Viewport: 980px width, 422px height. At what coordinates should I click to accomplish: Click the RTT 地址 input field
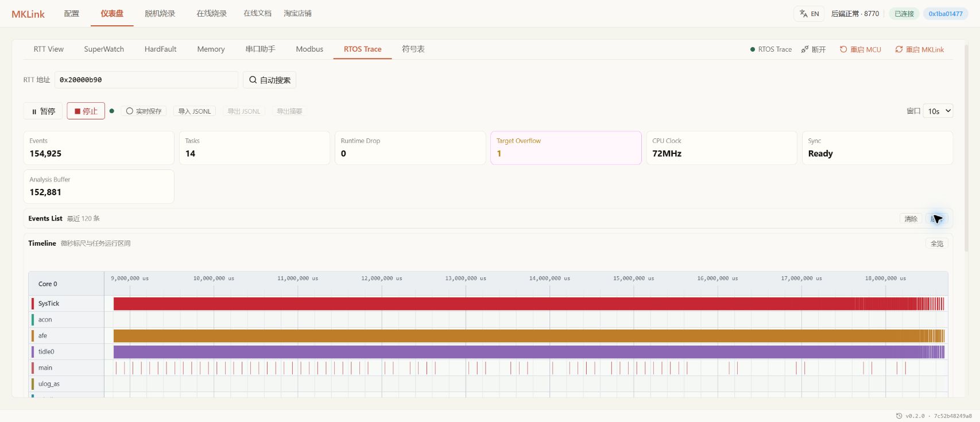146,80
